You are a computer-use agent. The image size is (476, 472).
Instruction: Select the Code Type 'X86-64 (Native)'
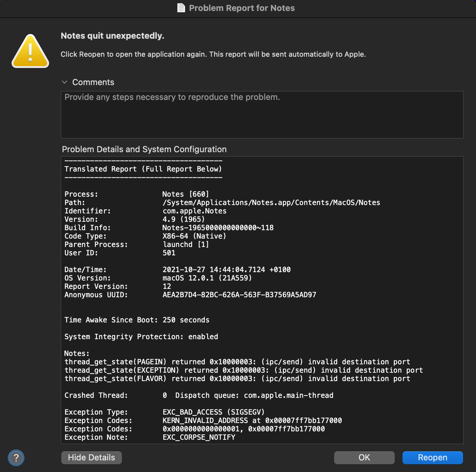pyautogui.click(x=194, y=236)
